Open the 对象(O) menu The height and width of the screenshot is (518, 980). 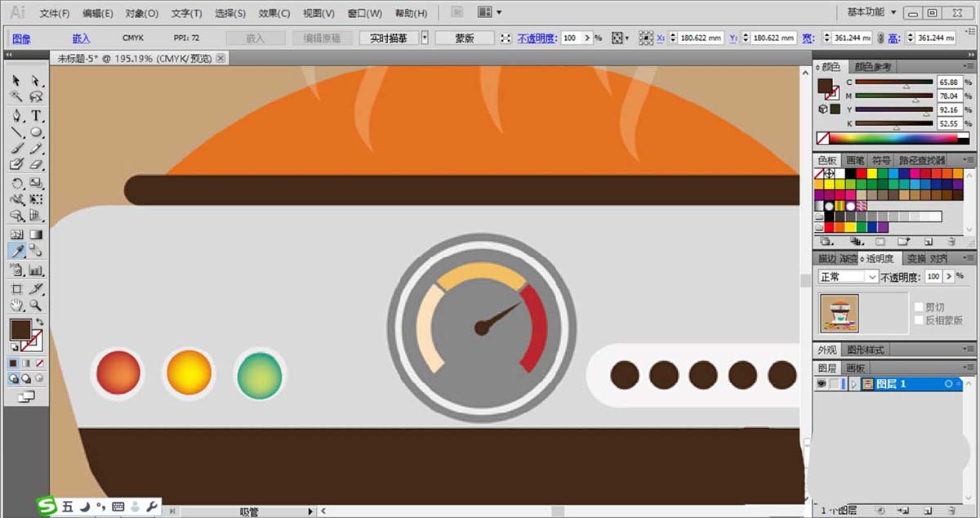(142, 13)
